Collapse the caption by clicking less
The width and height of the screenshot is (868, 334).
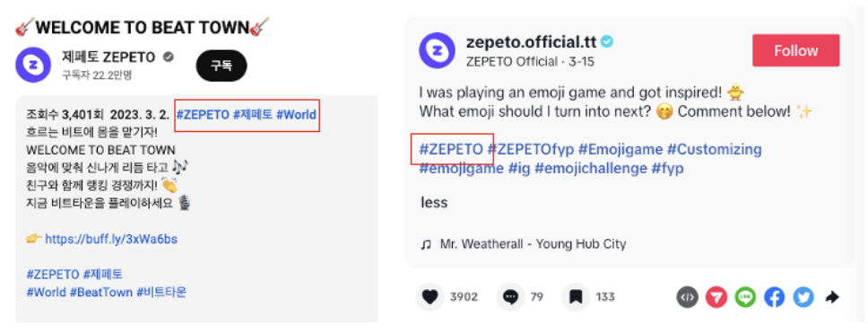point(434,203)
